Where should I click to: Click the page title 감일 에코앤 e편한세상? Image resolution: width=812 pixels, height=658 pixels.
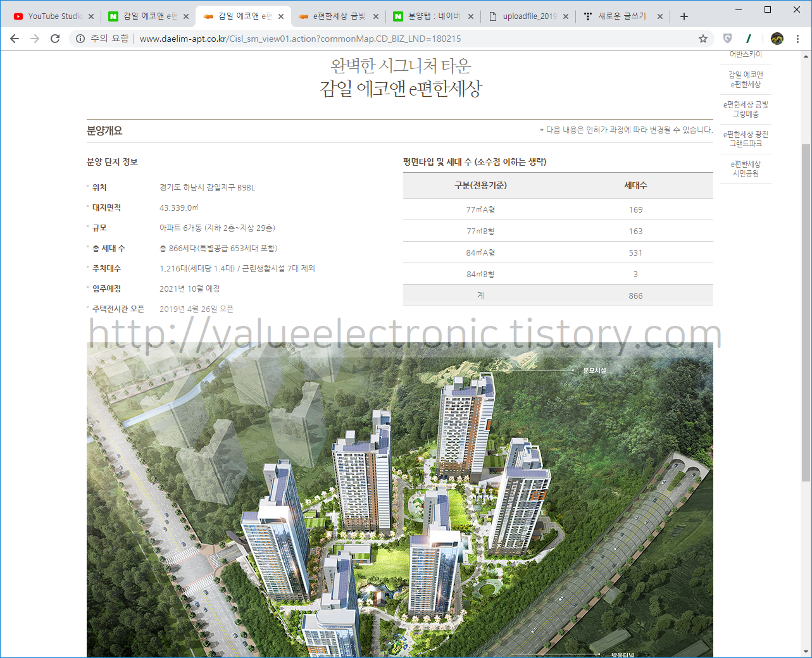pyautogui.click(x=401, y=89)
